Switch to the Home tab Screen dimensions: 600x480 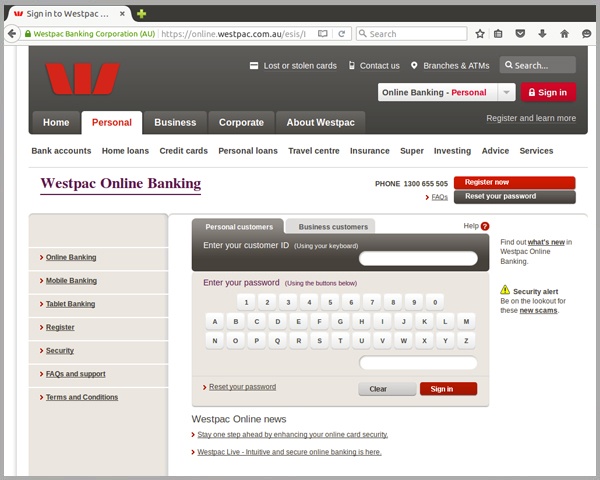(56, 122)
